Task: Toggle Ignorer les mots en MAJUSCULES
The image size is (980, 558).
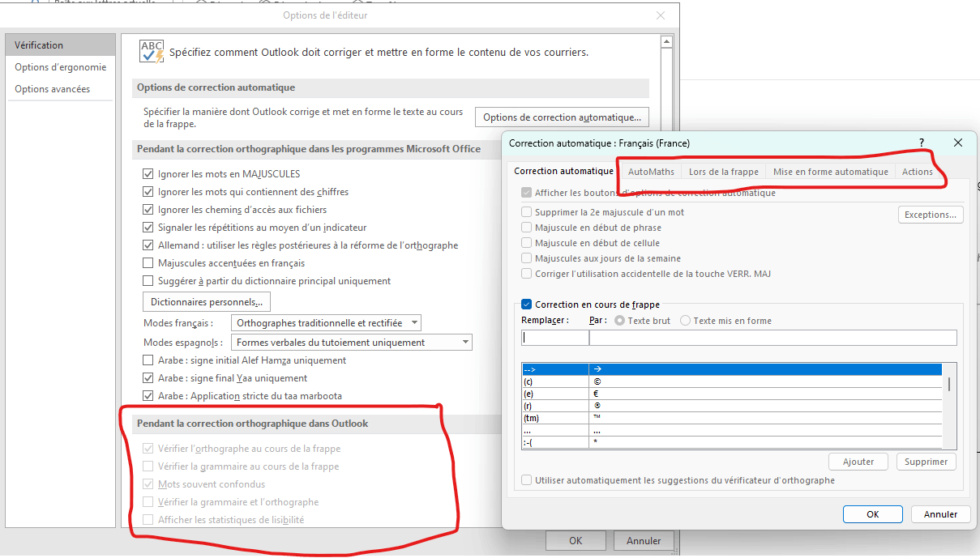Action: [148, 174]
